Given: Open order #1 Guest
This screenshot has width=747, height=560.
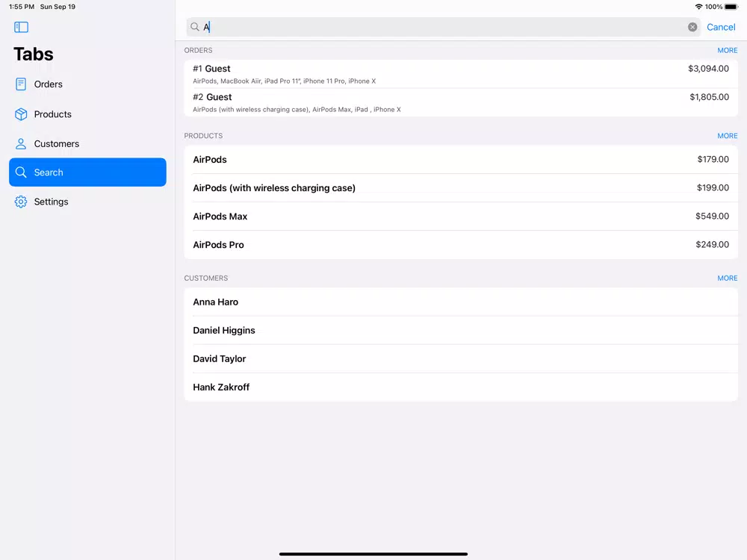Looking at the screenshot, I should pos(461,74).
